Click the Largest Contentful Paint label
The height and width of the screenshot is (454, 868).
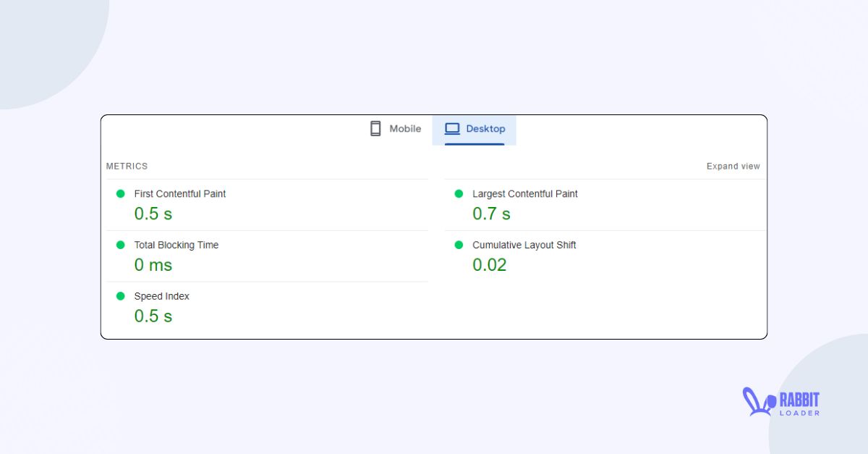524,193
